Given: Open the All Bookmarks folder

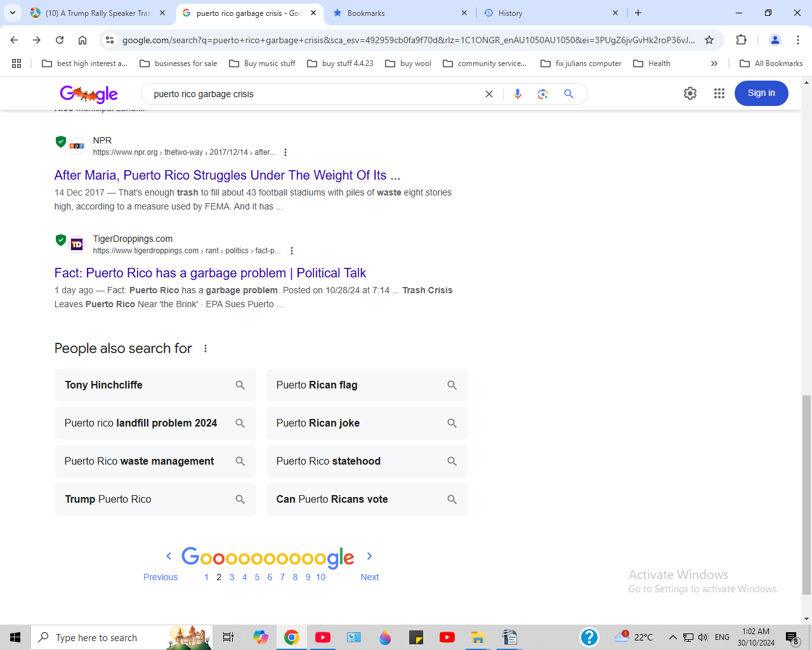Looking at the screenshot, I should 771,63.
